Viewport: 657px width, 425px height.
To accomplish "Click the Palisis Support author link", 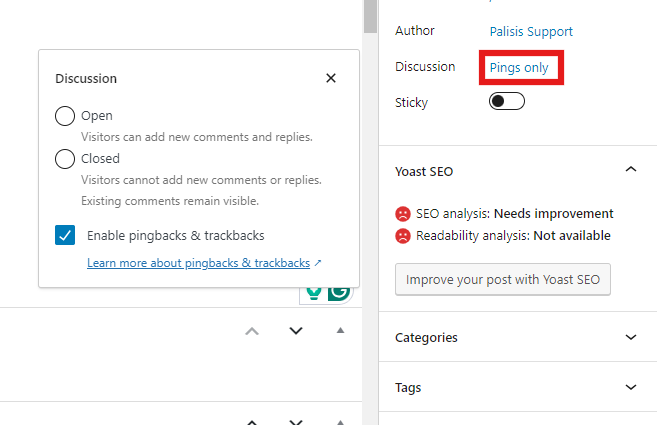I will [531, 31].
